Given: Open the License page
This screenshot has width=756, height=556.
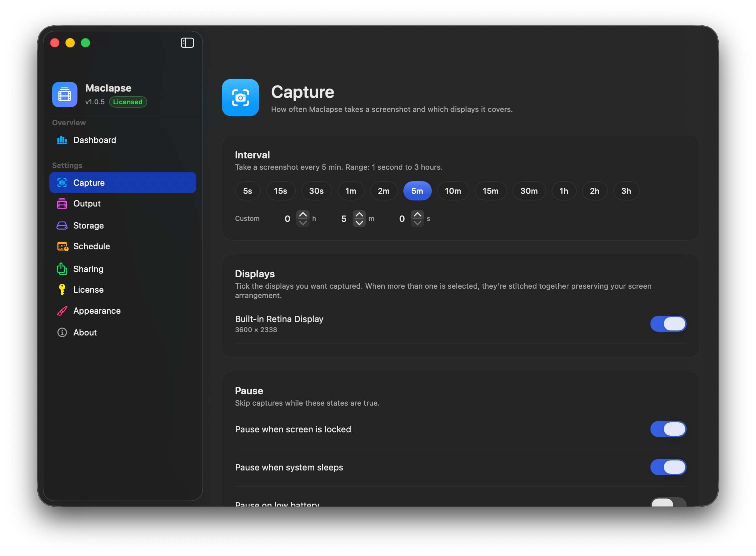Looking at the screenshot, I should [x=123, y=290].
